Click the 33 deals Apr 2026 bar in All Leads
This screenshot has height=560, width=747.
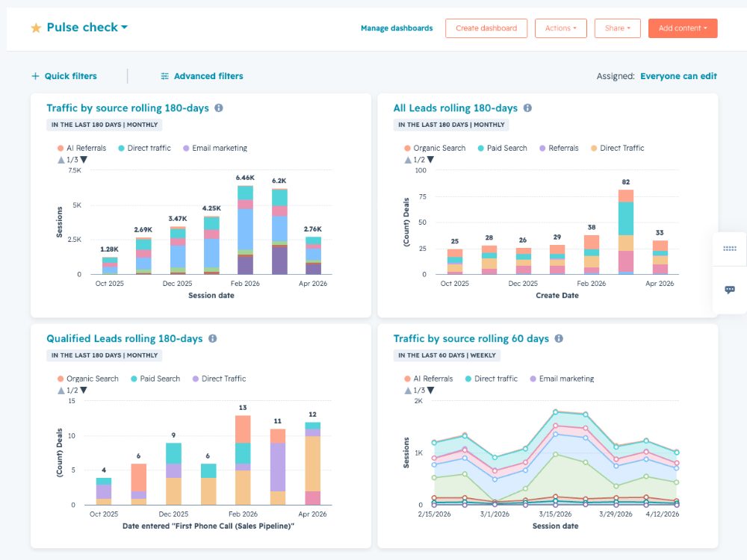660,257
